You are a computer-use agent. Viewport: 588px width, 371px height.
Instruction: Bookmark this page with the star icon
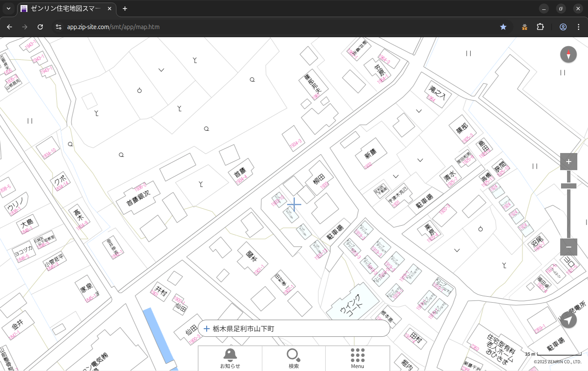tap(503, 27)
